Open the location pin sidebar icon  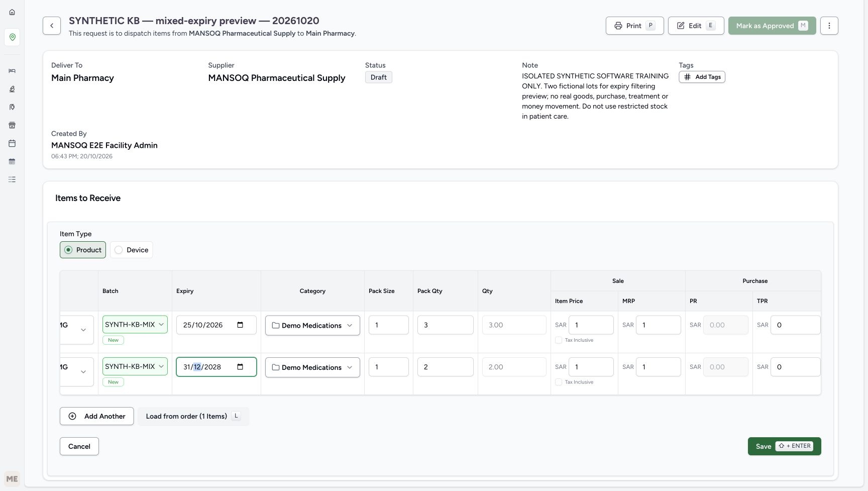pos(12,37)
